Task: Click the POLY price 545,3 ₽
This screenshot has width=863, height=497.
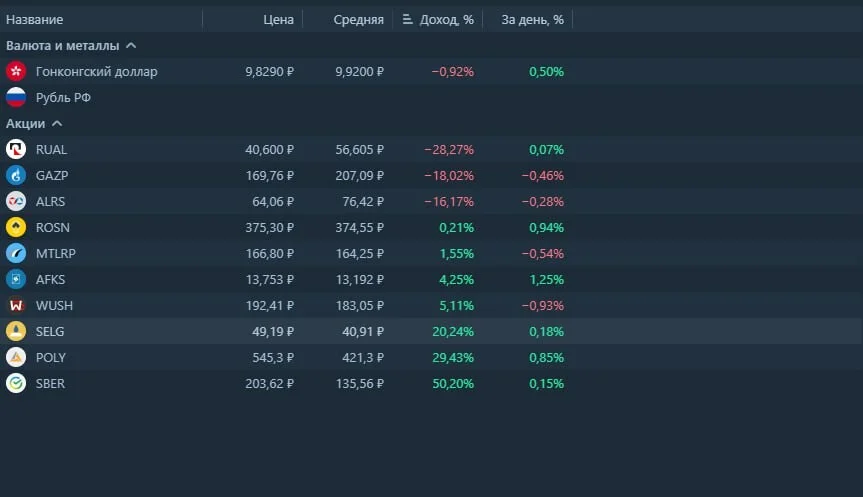Action: tap(273, 358)
